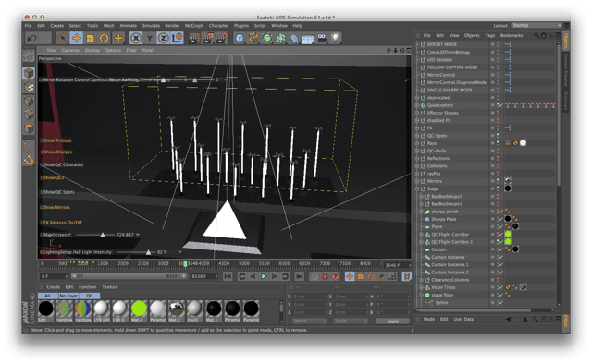This screenshot has height=364, width=592.
Task: Toggle the Z-axis lock button
Action: (163, 38)
